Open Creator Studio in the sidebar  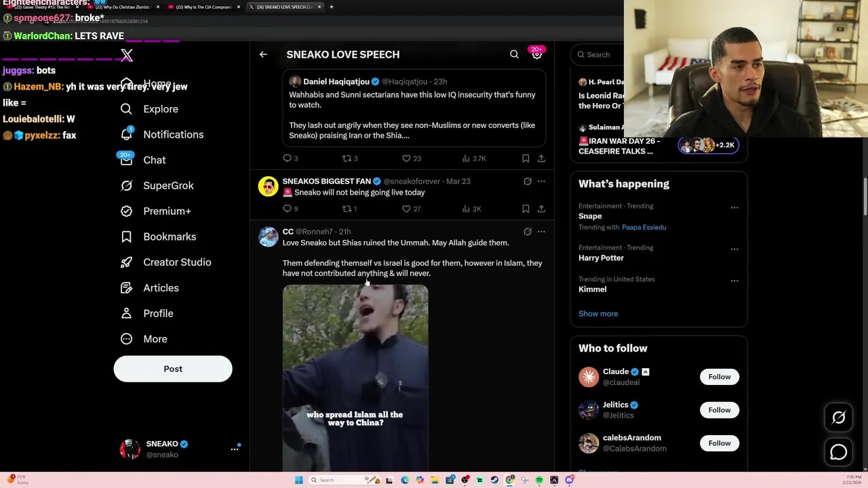point(166,262)
